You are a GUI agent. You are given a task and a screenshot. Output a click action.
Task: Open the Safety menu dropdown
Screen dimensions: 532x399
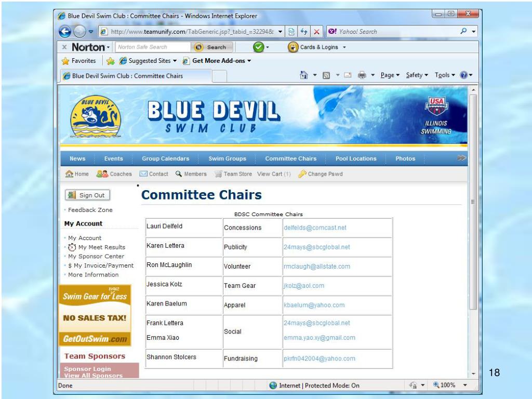coord(417,75)
